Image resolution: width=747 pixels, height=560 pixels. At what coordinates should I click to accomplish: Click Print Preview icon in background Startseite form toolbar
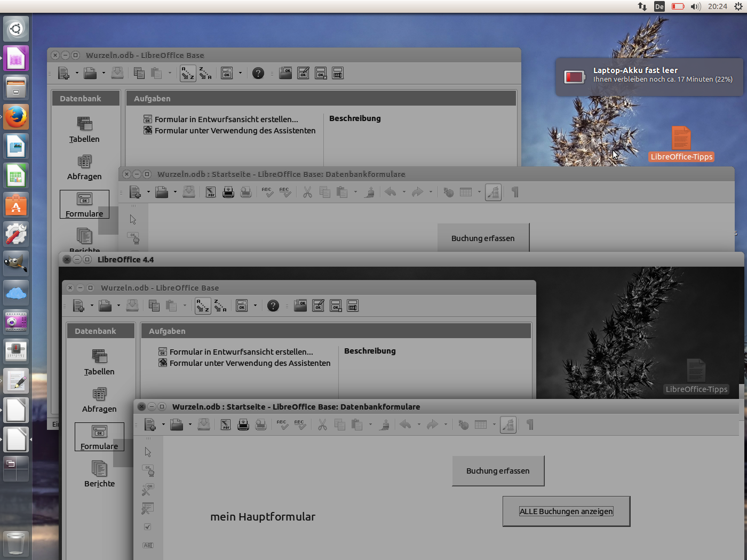click(x=246, y=192)
